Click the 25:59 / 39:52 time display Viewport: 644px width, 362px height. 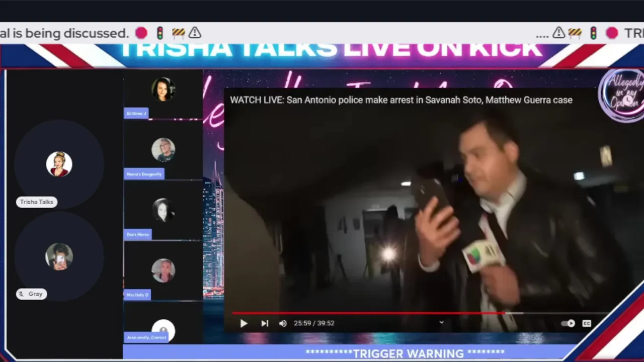pos(314,323)
